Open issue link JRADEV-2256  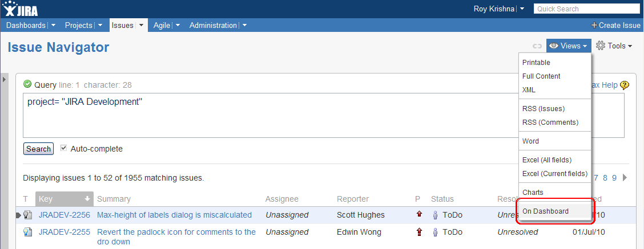tap(65, 215)
